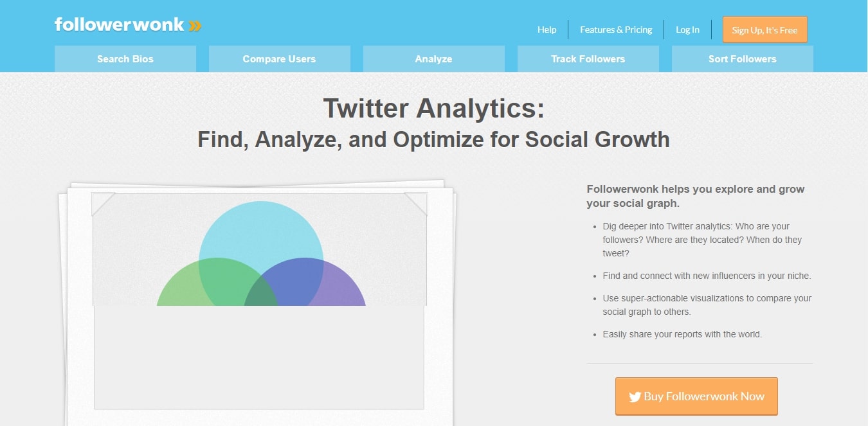This screenshot has width=868, height=426.
Task: Click the Twitter bird icon on the Buy button
Action: pyautogui.click(x=635, y=397)
